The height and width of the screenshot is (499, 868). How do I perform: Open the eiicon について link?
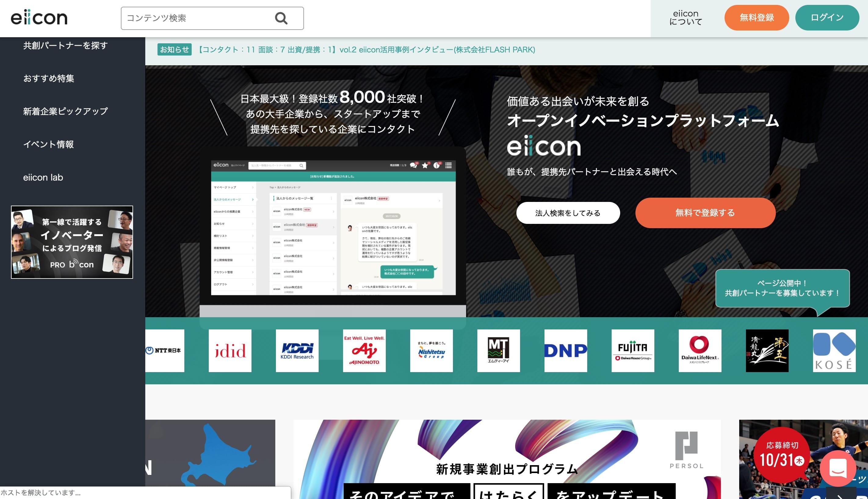(x=686, y=18)
